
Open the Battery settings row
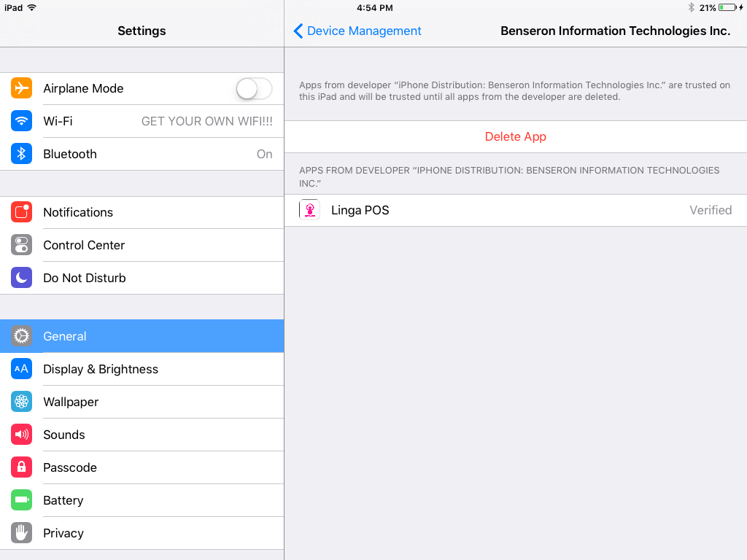point(142,500)
